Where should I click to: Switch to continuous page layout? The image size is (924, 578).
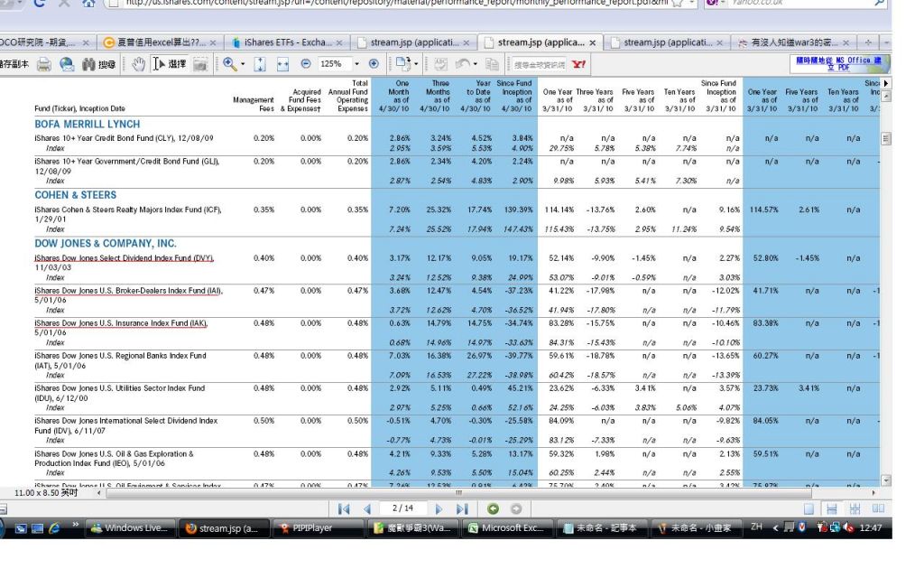[x=832, y=509]
